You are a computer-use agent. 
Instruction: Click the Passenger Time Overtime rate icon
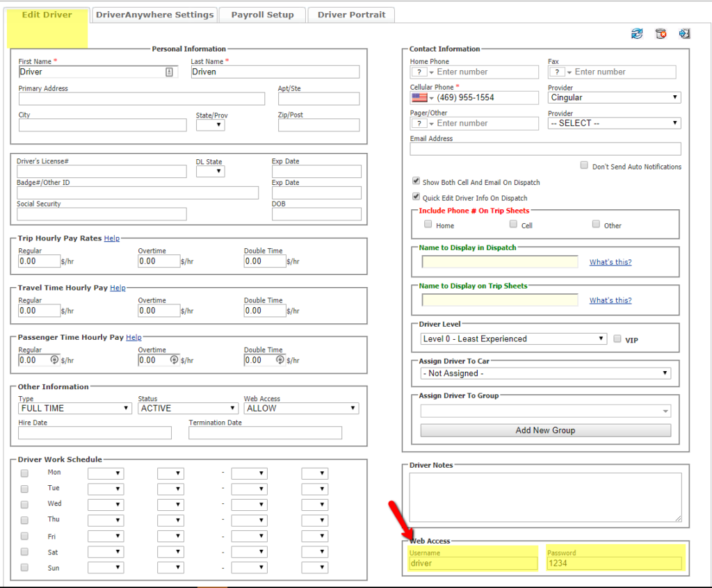174,360
